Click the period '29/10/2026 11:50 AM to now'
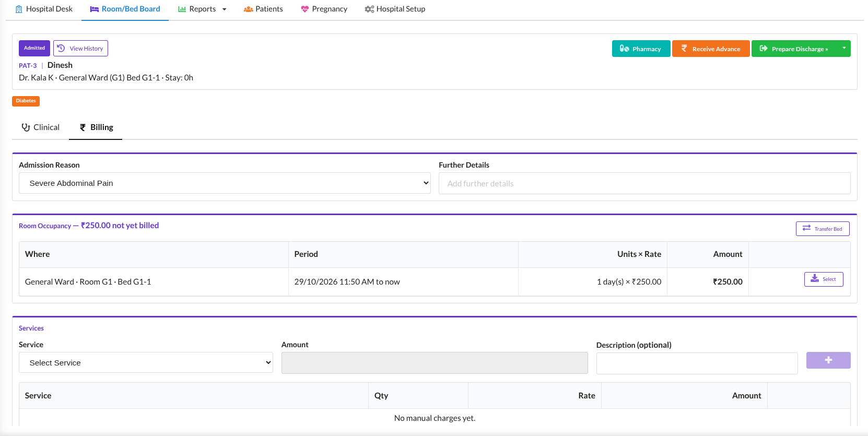The width and height of the screenshot is (868, 436). [x=347, y=282]
